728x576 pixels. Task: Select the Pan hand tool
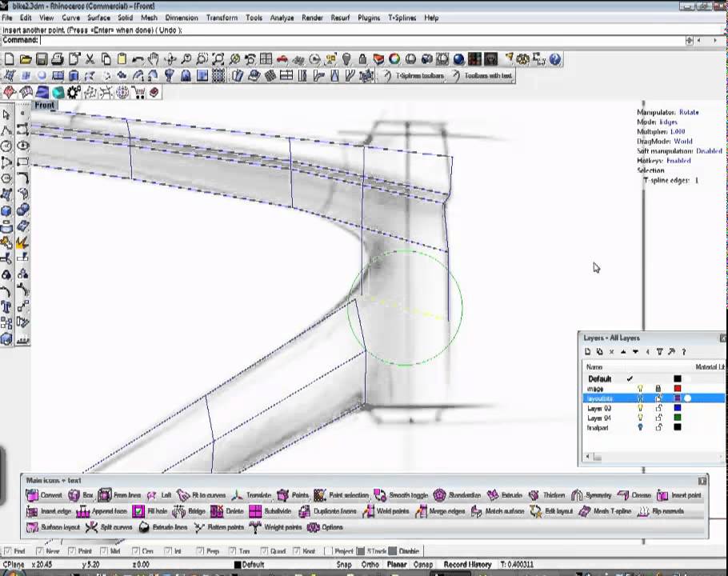tap(154, 59)
